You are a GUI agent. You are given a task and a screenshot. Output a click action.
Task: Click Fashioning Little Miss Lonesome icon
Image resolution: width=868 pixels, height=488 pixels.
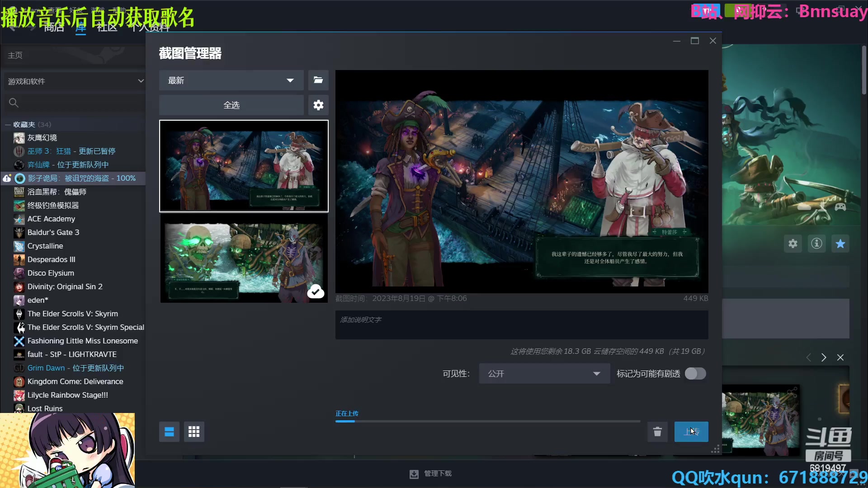tap(19, 341)
